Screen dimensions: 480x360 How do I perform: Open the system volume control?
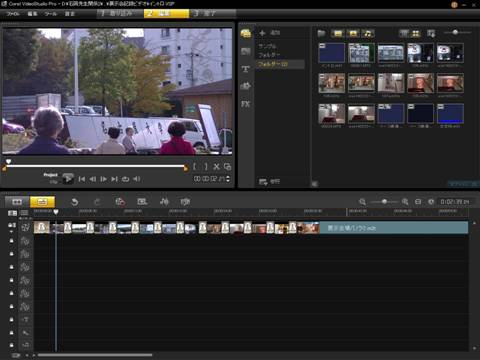pos(136,179)
